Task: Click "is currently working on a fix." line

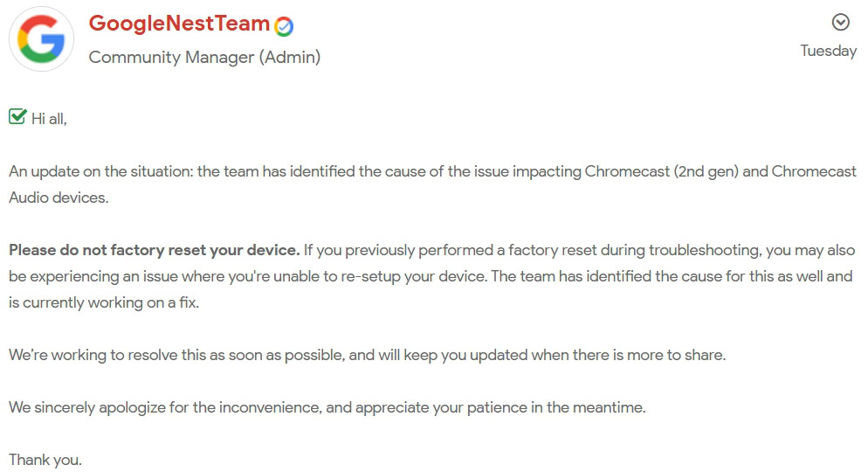Action: pos(104,302)
